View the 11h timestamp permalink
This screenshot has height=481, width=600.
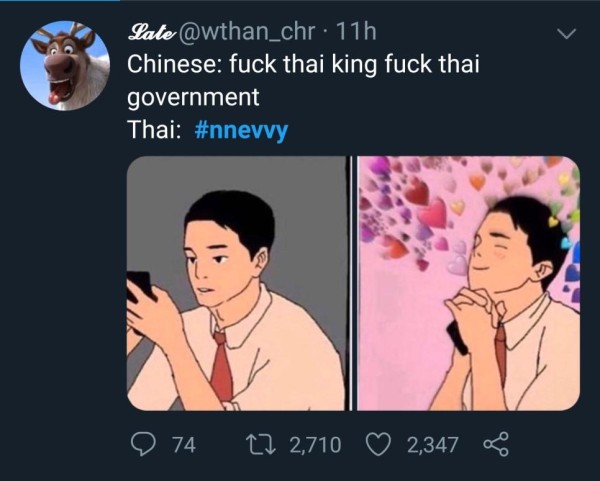click(356, 31)
